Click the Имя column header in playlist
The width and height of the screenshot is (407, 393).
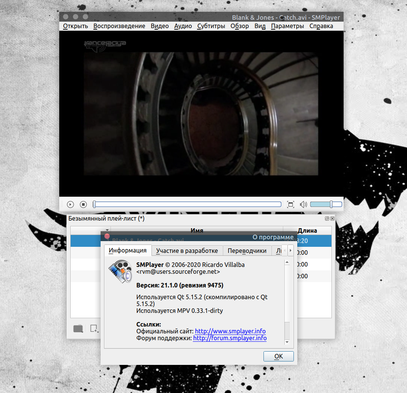[197, 230]
